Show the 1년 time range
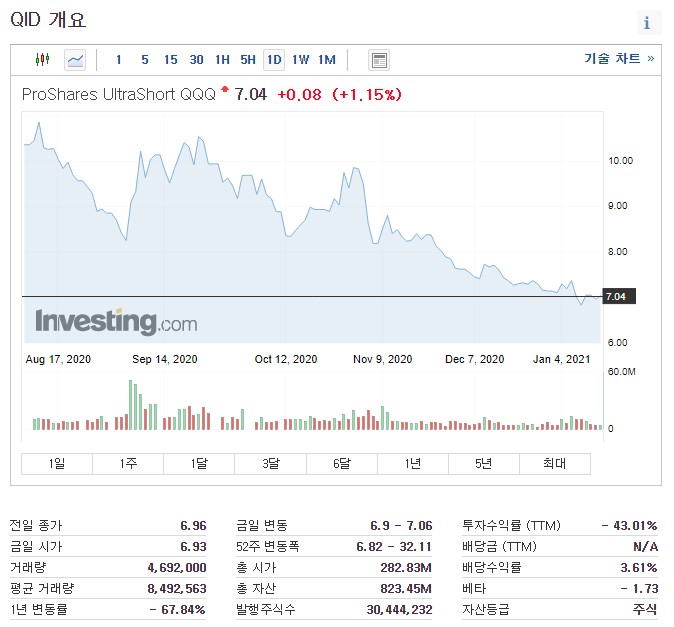Screen dimensions: 674x627 click(x=413, y=463)
